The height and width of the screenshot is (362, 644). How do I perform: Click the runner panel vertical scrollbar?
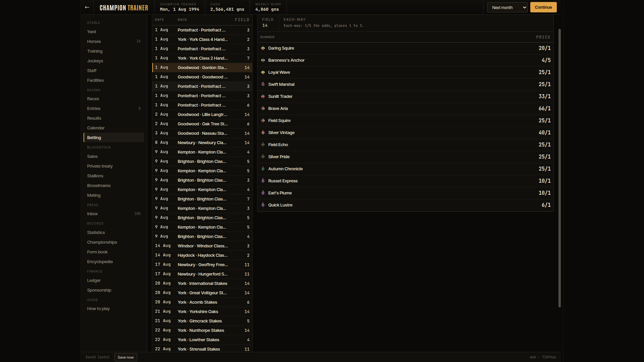pos(559,168)
